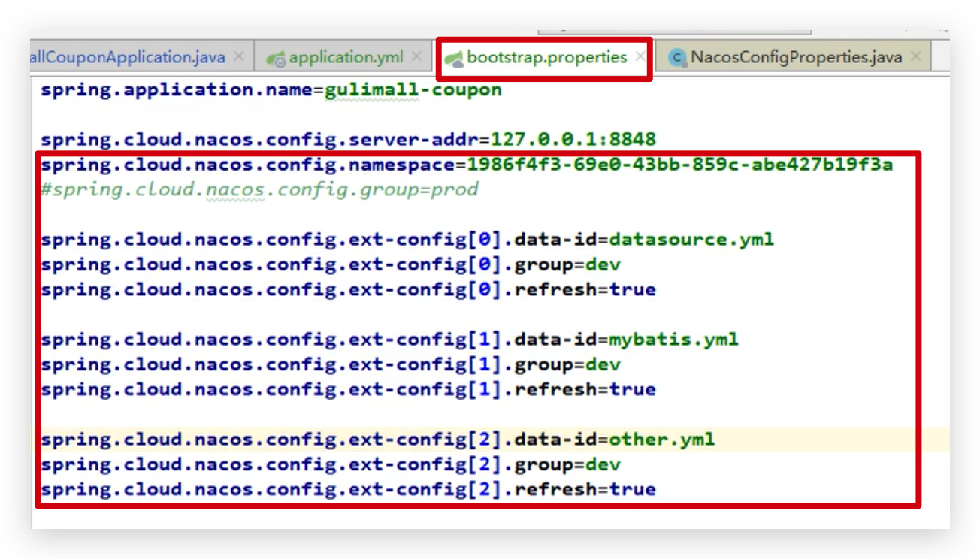The width and height of the screenshot is (980, 559).
Task: Click the ext-config[2].data-id key
Action: point(319,440)
